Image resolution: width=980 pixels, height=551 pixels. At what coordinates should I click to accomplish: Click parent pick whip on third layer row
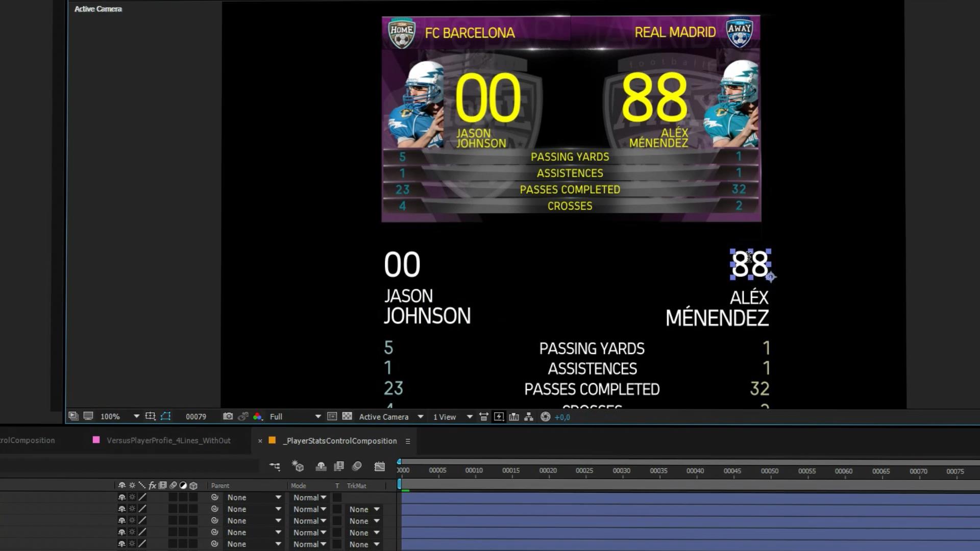(214, 520)
